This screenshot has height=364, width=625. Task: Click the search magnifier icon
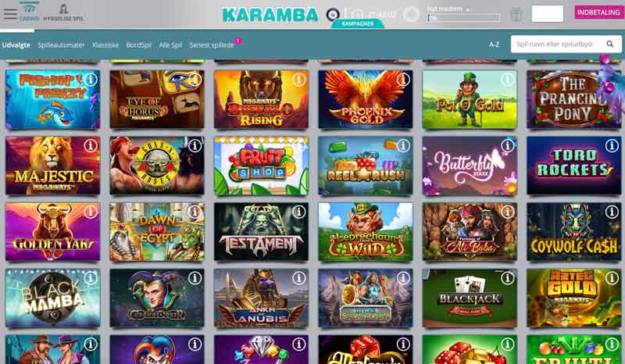click(x=610, y=44)
